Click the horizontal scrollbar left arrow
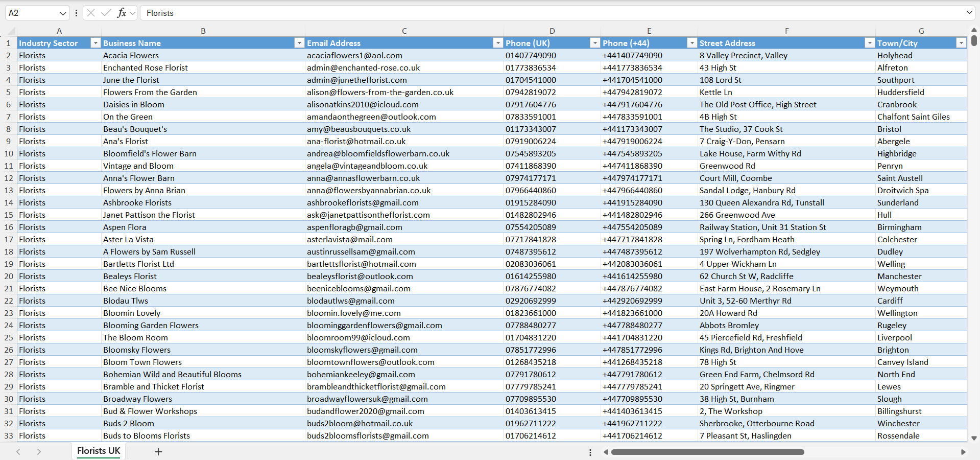 click(606, 452)
